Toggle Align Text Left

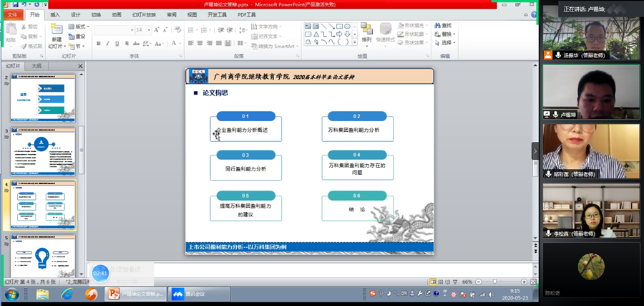point(190,43)
